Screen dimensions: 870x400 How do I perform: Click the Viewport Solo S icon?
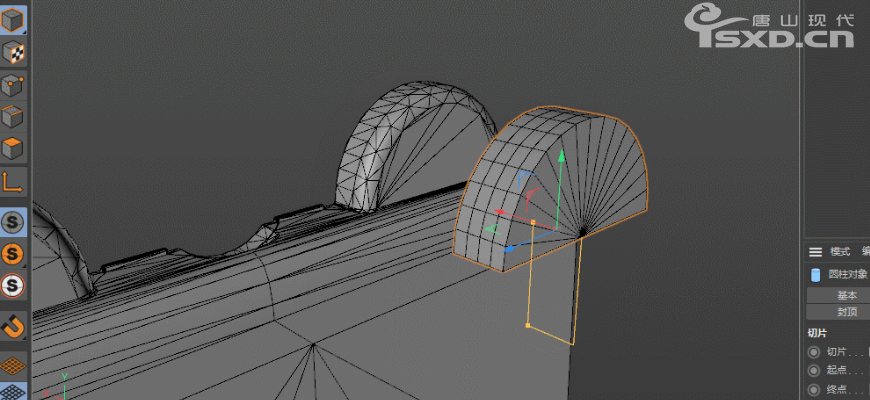click(x=13, y=222)
